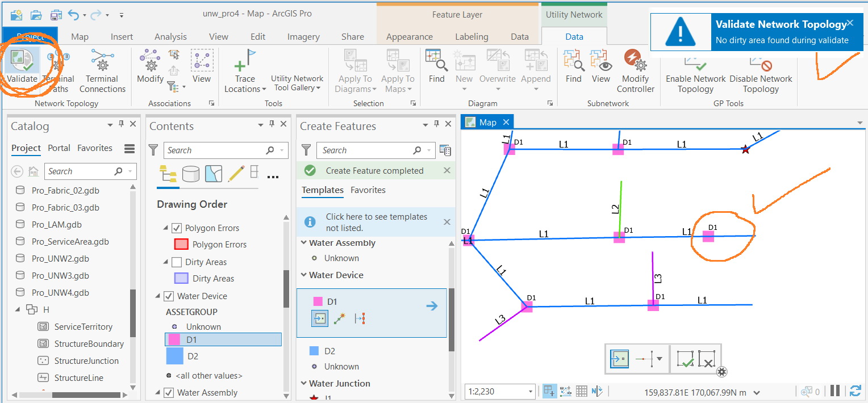Viewport: 868px width, 403px height.
Task: Open the Terminal Connections tool
Action: point(102,72)
